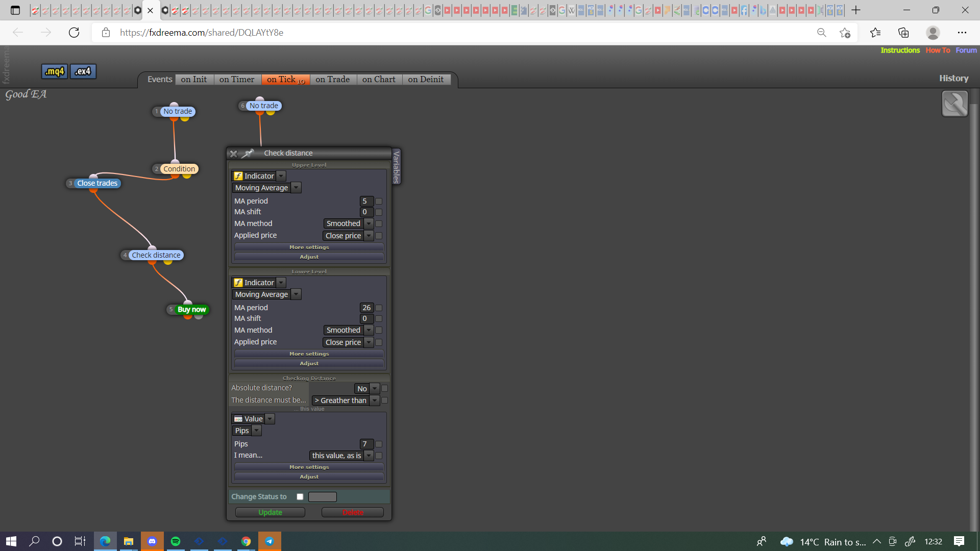Open the Variables side tab

(396, 167)
